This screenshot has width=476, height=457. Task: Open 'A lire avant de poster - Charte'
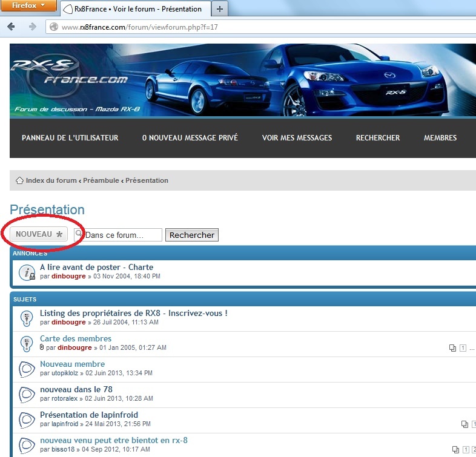(96, 267)
